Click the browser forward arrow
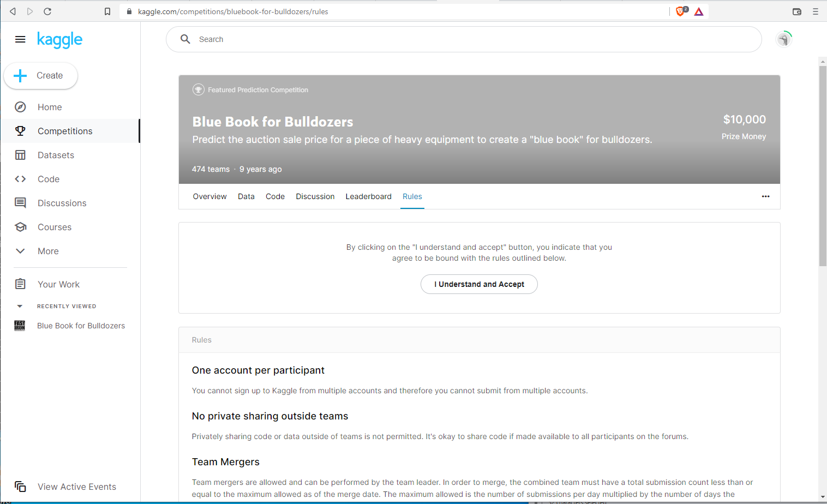The width and height of the screenshot is (827, 504). [30, 11]
